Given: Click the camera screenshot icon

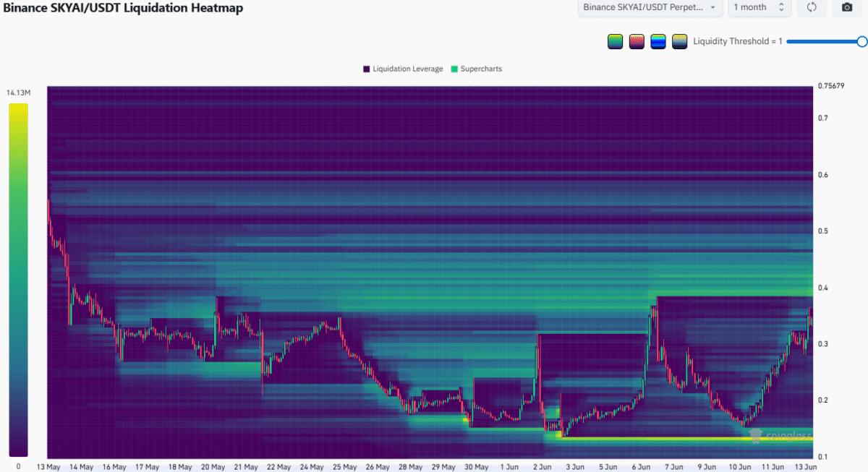Looking at the screenshot, I should coord(847,7).
